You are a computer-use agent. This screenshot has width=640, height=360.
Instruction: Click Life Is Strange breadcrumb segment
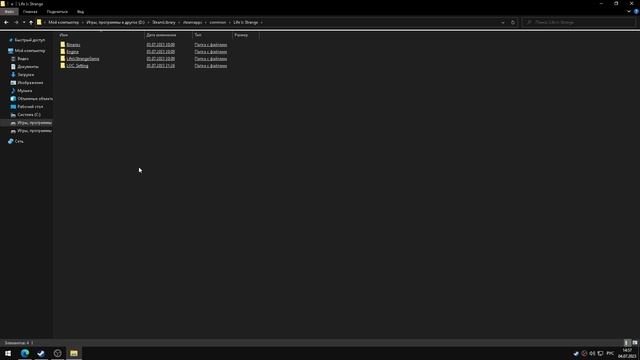(x=246, y=22)
